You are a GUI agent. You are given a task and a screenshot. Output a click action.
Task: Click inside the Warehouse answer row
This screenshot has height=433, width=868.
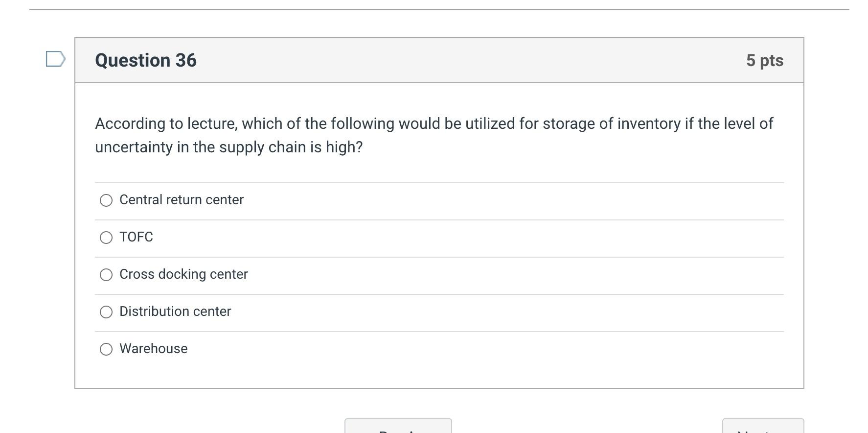point(391,349)
